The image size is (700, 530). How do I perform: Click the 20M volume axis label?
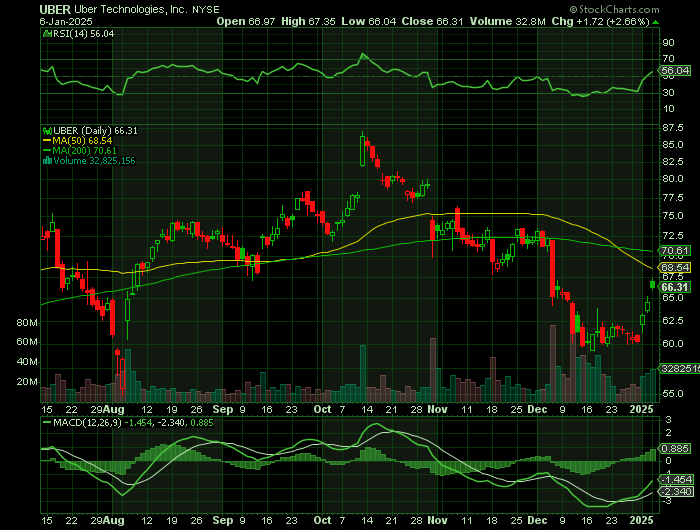[x=27, y=382]
